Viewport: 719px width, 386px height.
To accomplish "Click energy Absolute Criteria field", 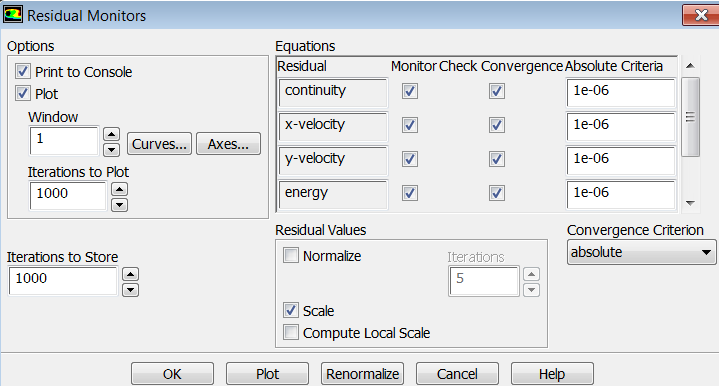I will pos(621,195).
